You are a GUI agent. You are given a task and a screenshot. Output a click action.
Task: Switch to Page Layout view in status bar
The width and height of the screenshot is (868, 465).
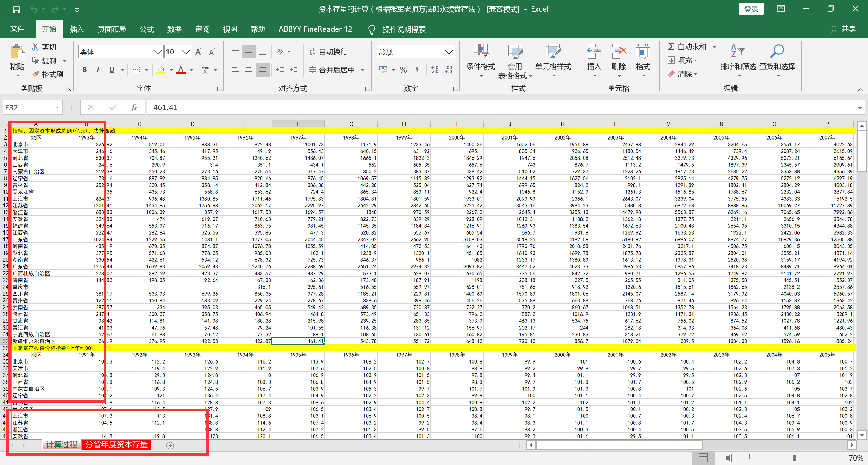[727, 458]
